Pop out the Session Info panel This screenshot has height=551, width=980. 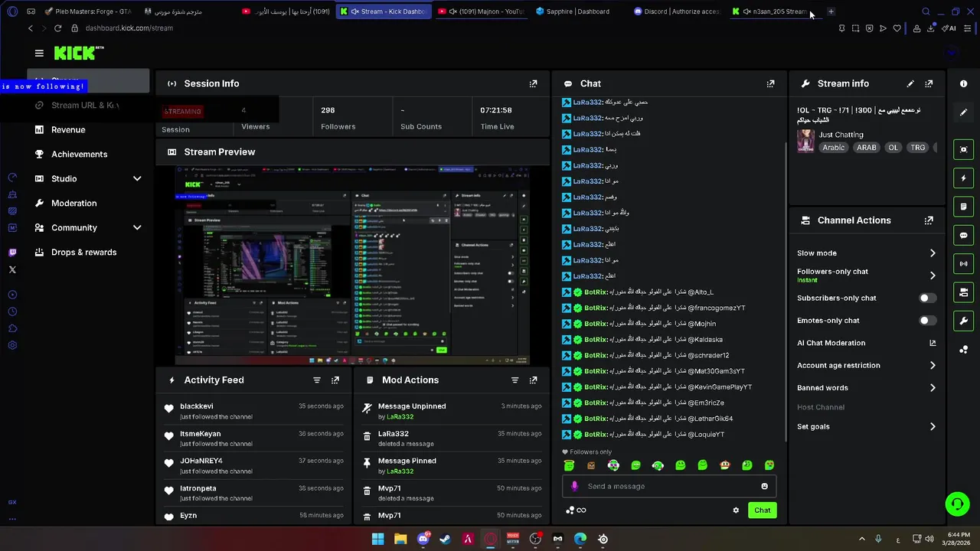tap(533, 83)
